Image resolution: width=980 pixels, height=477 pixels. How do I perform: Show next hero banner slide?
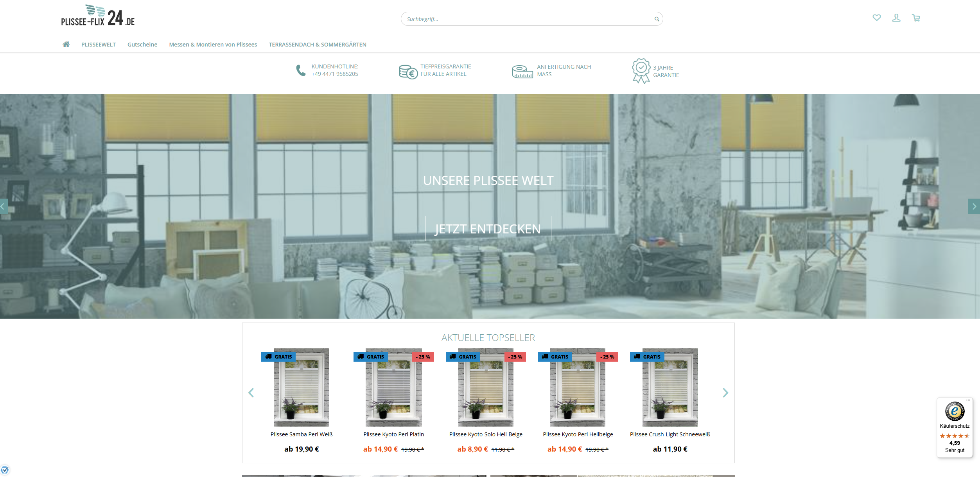pyautogui.click(x=974, y=206)
